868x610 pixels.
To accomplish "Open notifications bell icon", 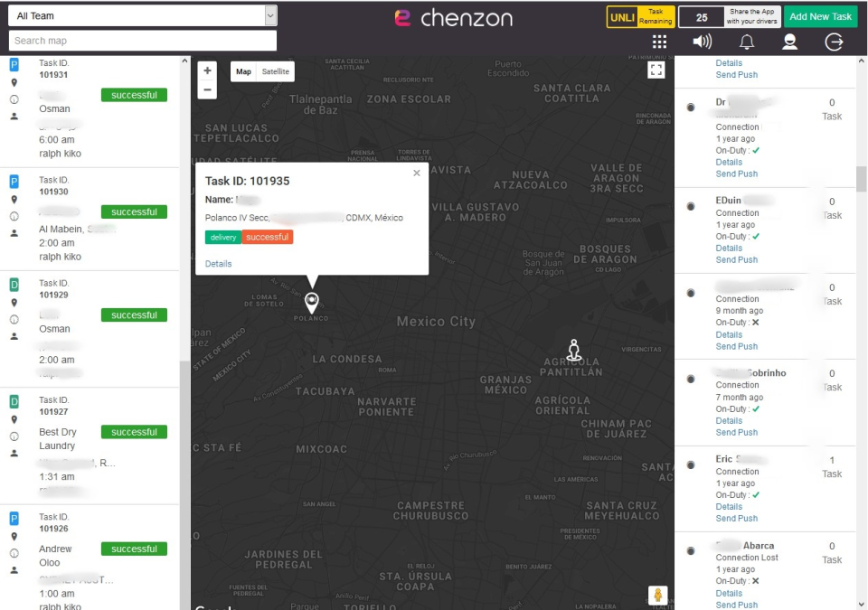I will click(x=747, y=42).
